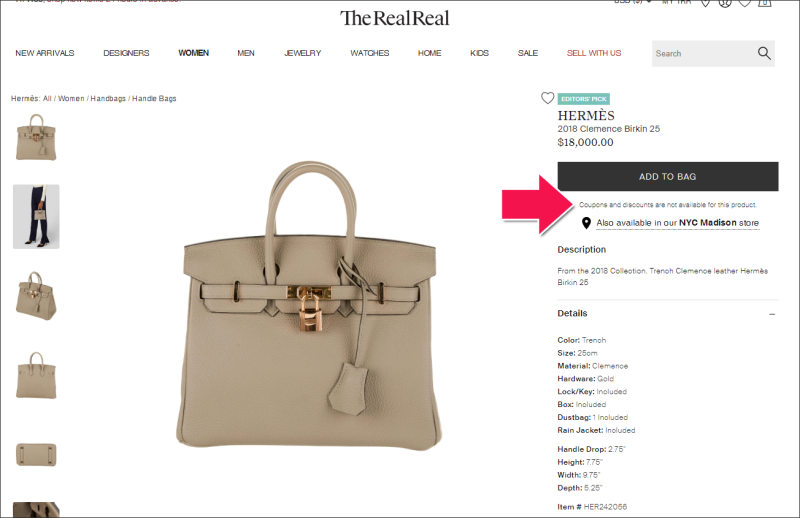Select the model holding the bag thumbnail

point(36,217)
